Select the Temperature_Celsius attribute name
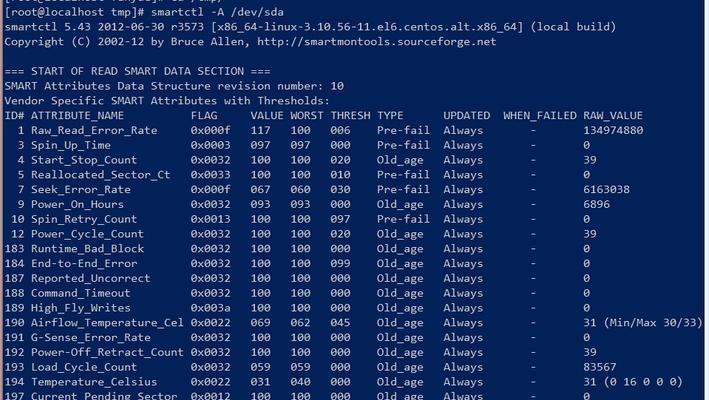Image resolution: width=709 pixels, height=400 pixels. [94, 382]
